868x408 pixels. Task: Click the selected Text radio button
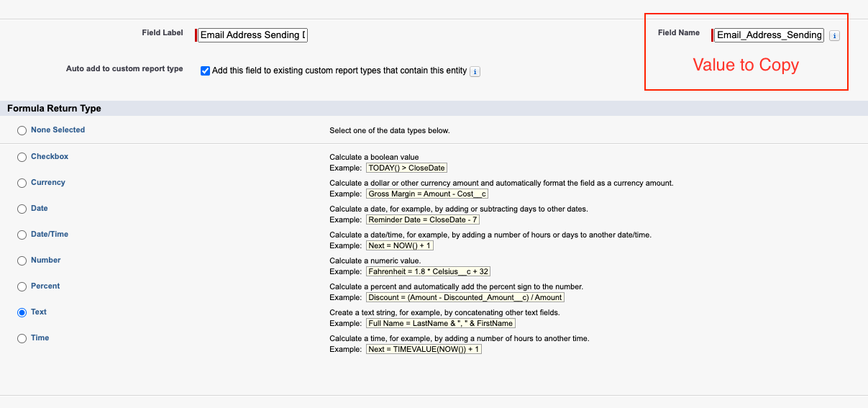[x=22, y=313]
